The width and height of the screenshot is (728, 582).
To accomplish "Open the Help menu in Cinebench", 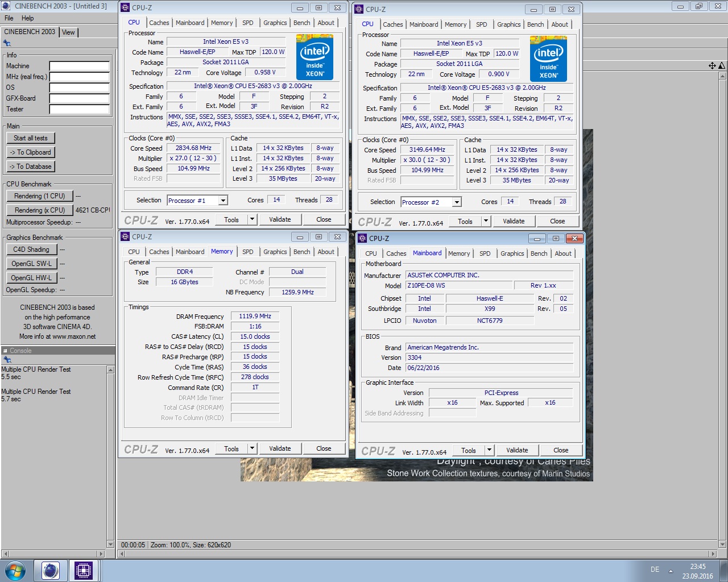I will point(28,18).
